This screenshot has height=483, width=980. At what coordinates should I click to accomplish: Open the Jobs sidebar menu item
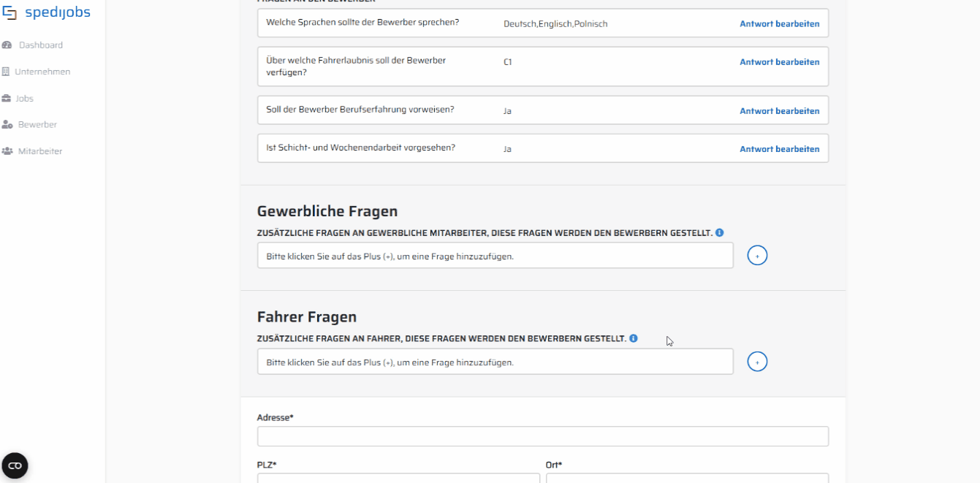point(24,99)
